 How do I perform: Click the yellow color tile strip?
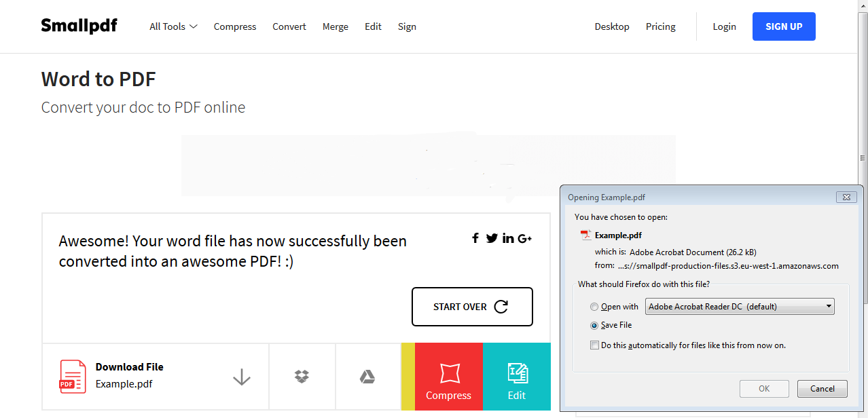(408, 377)
